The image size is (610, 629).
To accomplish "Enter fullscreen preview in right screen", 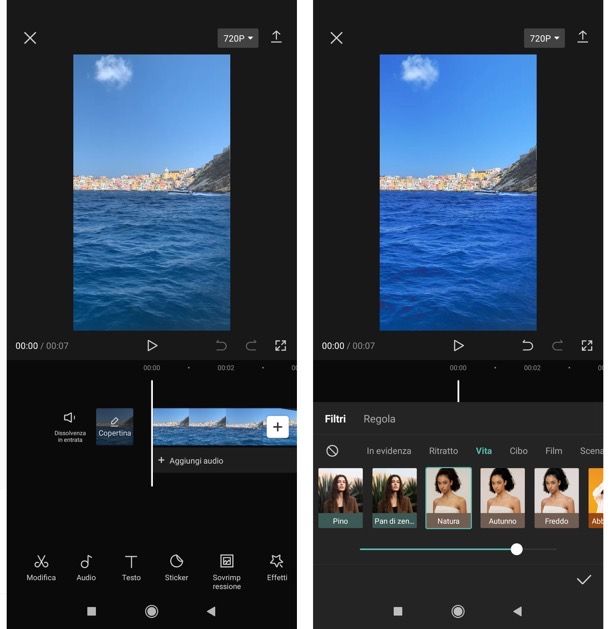I will point(587,345).
